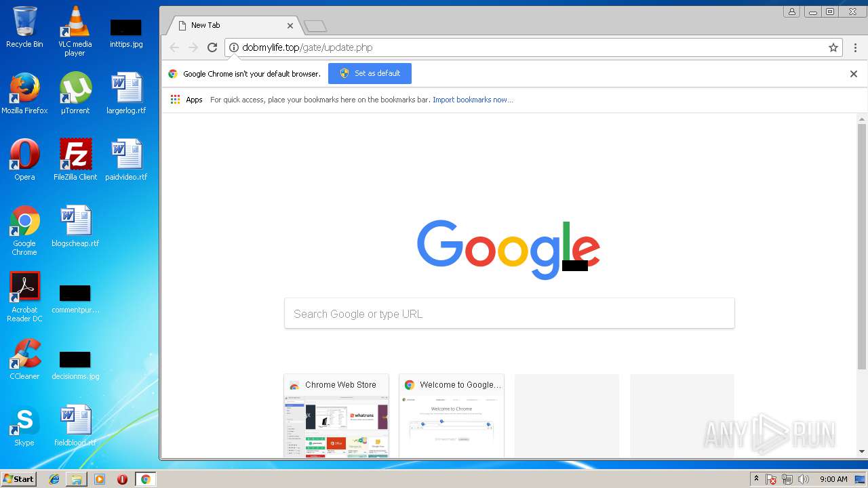Open Apps shortcut in bookmarks bar

click(186, 100)
